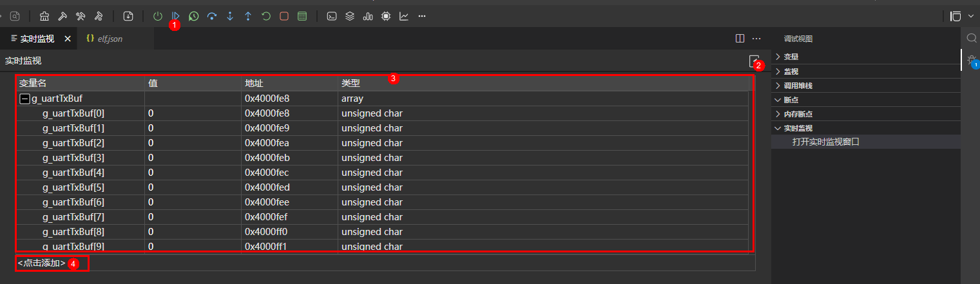Click the green restart debug icon
The height and width of the screenshot is (284, 980).
coord(265,16)
